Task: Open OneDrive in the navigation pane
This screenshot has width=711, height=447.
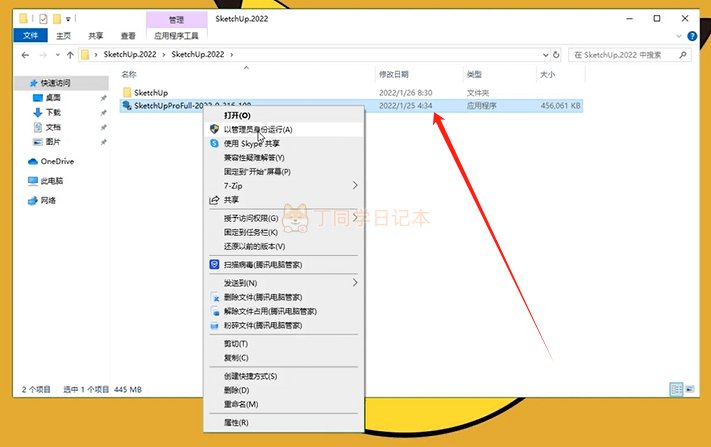Action: click(x=57, y=161)
